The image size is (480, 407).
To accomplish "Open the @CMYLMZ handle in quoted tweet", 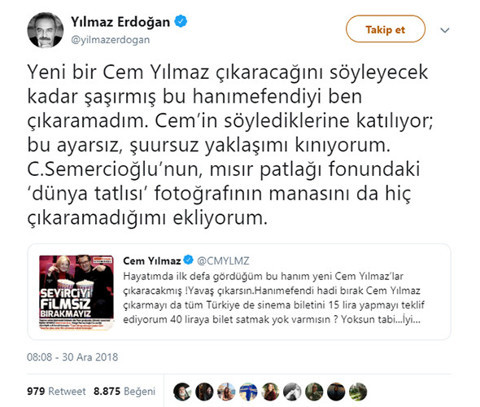I will click(223, 261).
